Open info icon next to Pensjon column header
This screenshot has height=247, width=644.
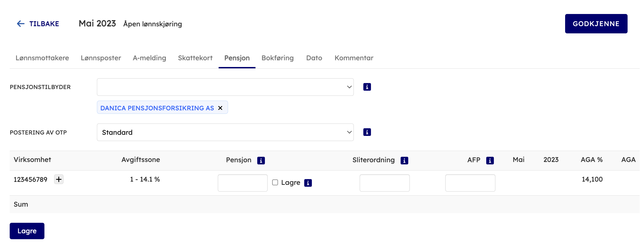(261, 160)
